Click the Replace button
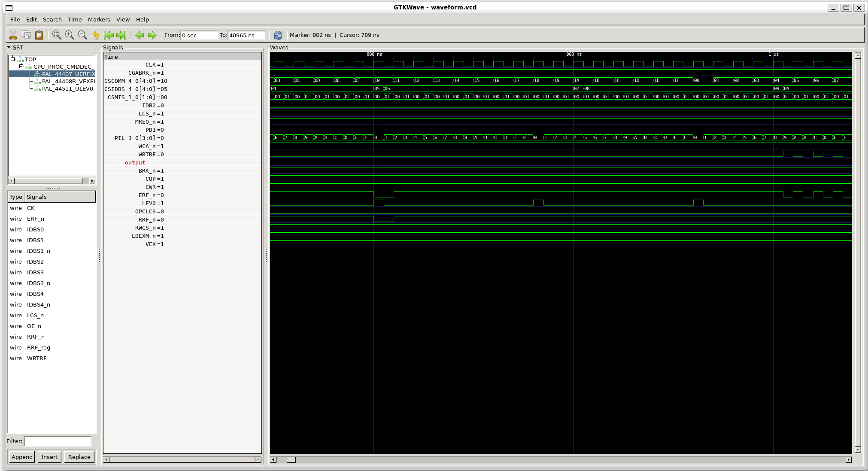 pos(79,457)
